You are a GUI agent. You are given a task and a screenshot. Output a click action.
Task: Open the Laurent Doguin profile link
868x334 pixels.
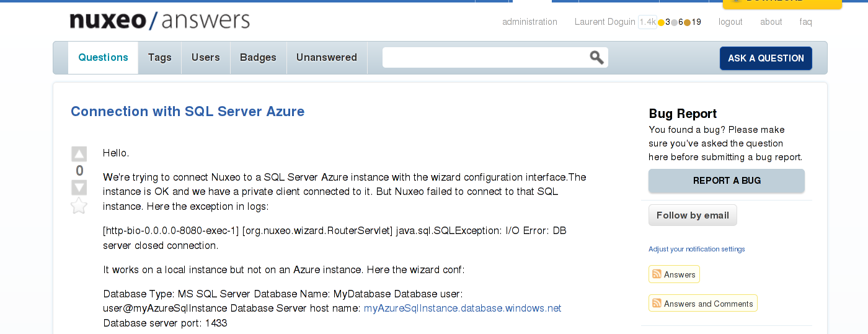[x=605, y=22]
